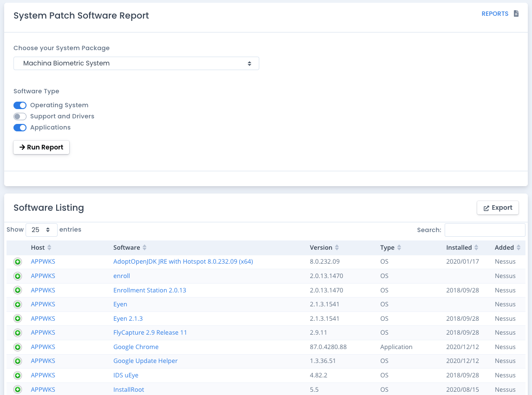Click version 87.0.4280.88 cell
This screenshot has height=395, width=532.
point(328,347)
